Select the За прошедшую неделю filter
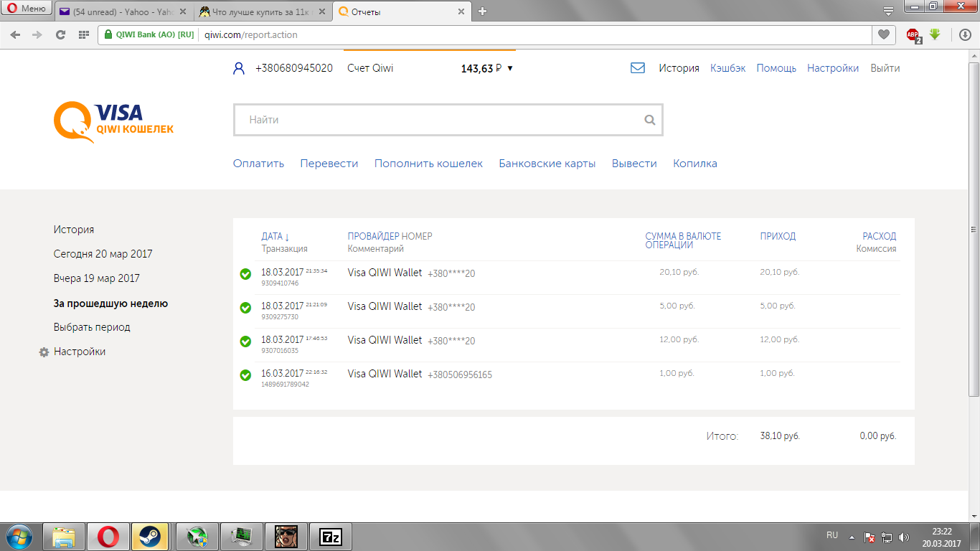 tap(110, 303)
